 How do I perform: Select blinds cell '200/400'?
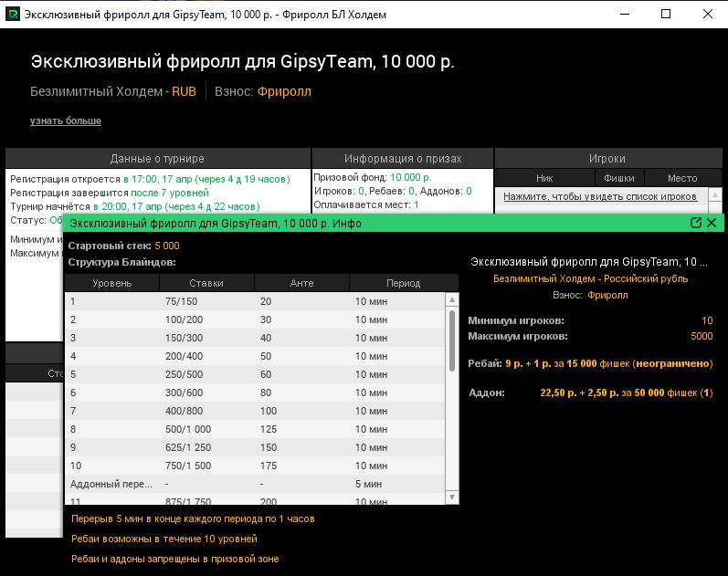tap(184, 356)
